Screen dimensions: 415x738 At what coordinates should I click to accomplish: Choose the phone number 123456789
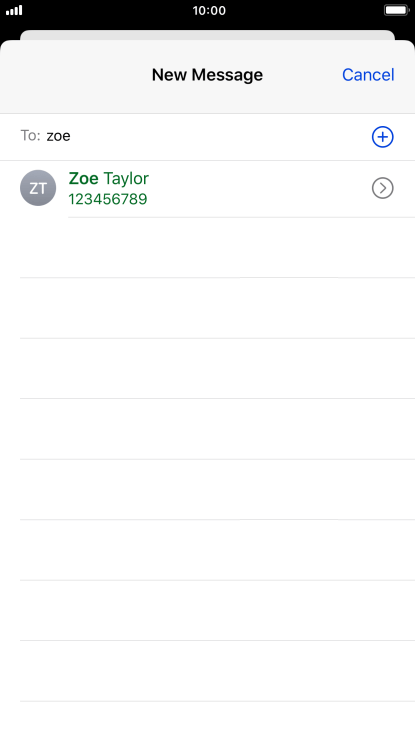pos(108,199)
